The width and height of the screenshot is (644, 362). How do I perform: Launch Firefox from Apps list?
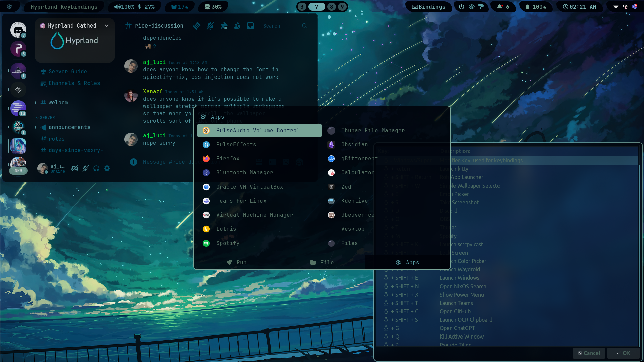point(259,158)
